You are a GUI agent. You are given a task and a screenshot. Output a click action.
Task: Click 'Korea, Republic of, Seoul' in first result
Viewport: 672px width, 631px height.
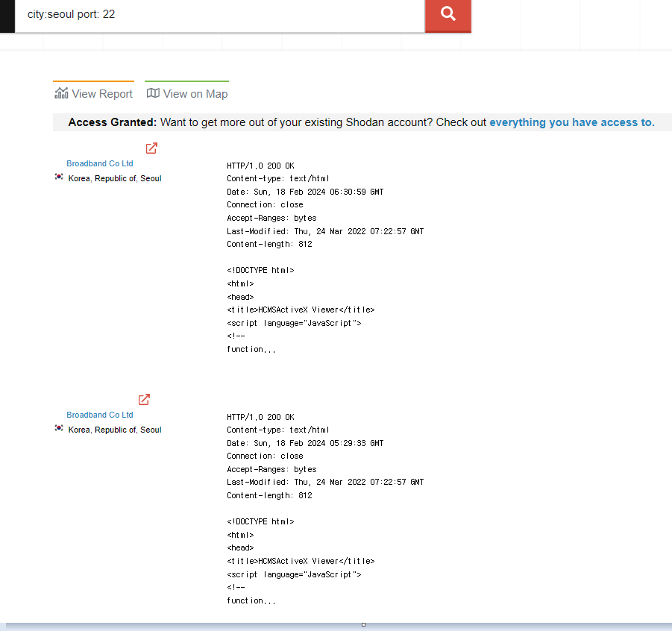pos(115,178)
